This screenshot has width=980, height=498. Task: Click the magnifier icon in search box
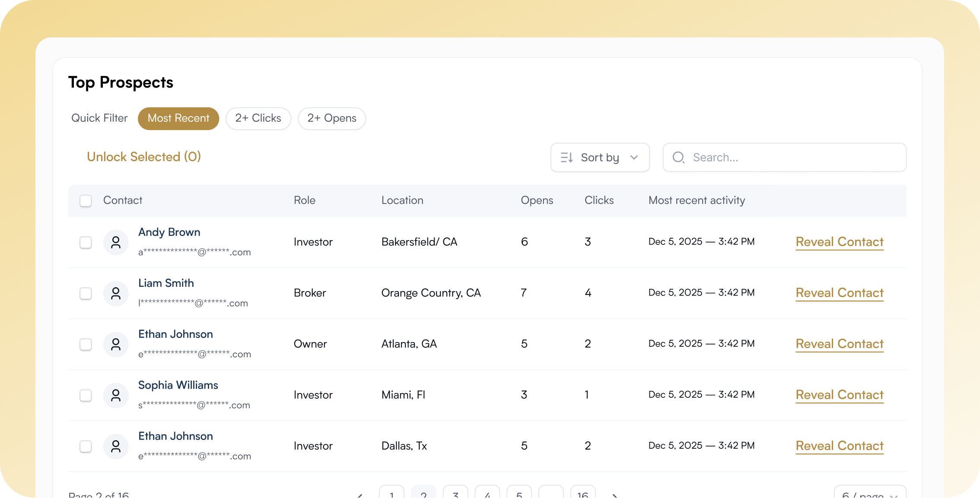pos(678,158)
